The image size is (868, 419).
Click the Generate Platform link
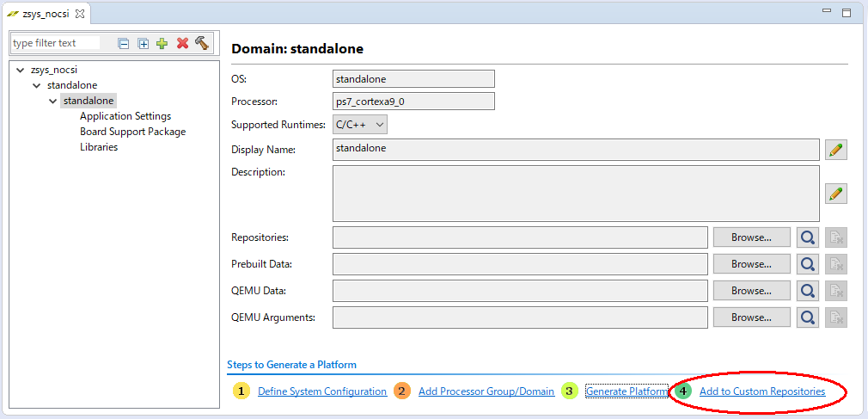pyautogui.click(x=627, y=391)
